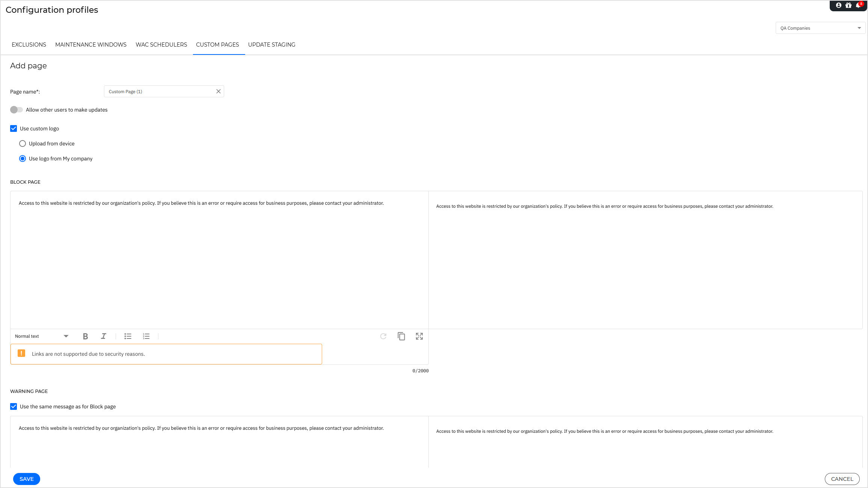
Task: Clear the Page name field with the X
Action: (x=219, y=91)
